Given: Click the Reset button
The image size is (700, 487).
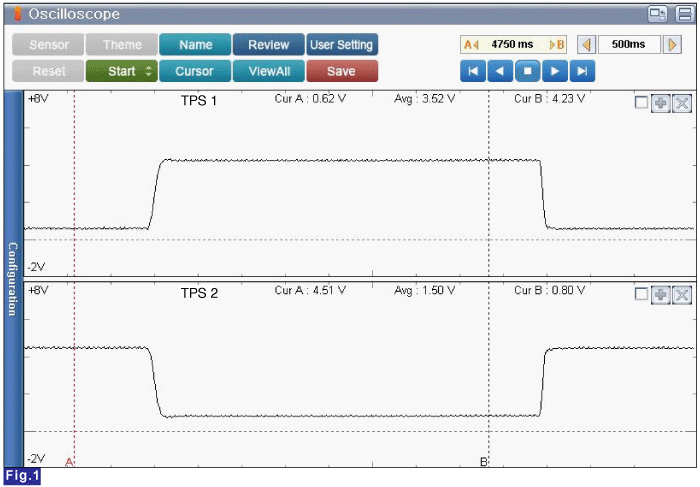Looking at the screenshot, I should [x=48, y=71].
